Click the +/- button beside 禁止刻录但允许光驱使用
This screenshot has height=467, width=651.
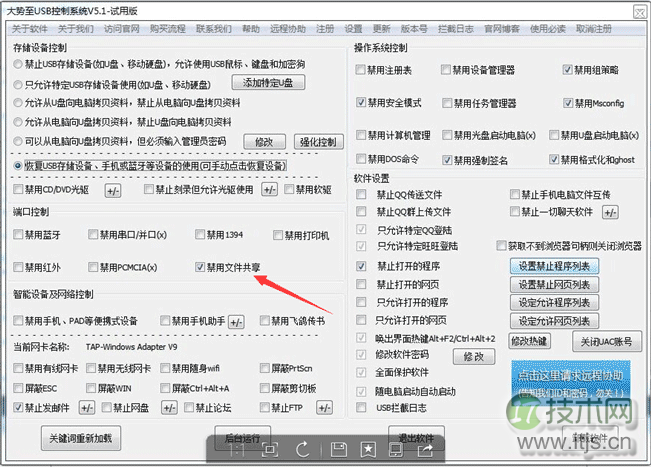[269, 190]
